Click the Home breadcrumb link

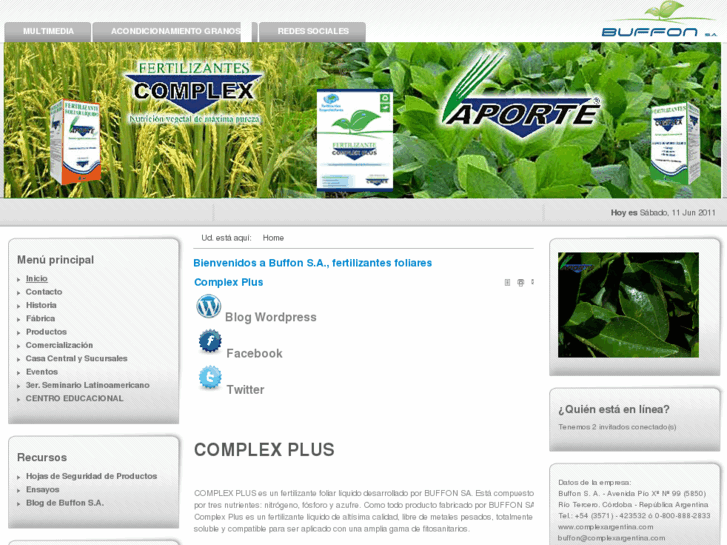tap(273, 238)
